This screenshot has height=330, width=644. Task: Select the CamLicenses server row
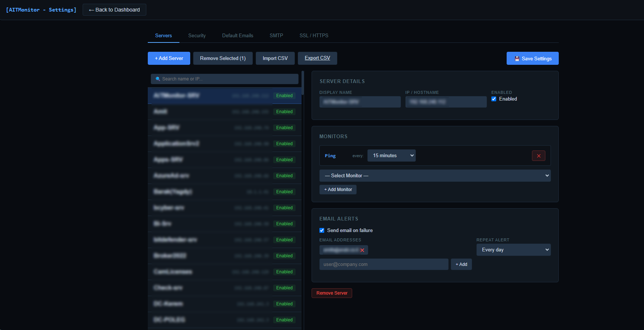click(224, 272)
